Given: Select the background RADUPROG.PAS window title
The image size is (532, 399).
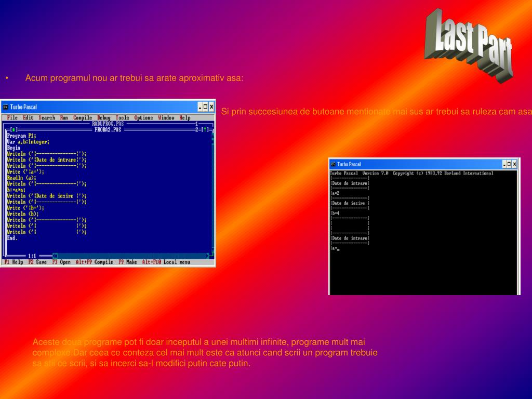Looking at the screenshot, I should (x=108, y=124).
